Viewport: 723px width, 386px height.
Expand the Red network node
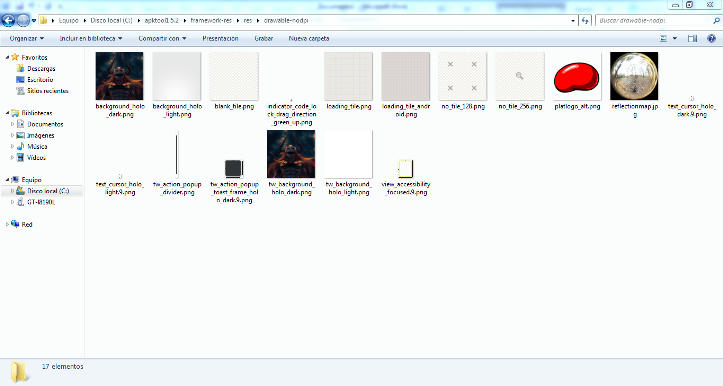point(7,224)
